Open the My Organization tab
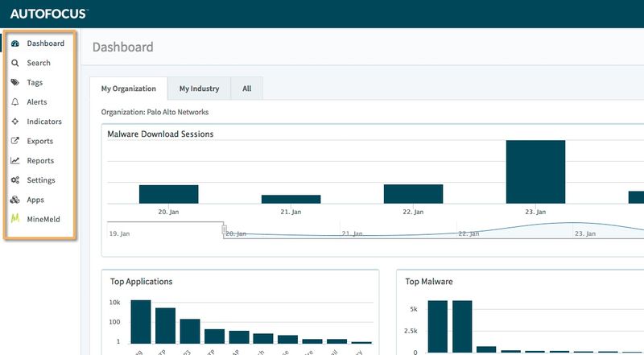The width and height of the screenshot is (644, 355). [x=128, y=89]
